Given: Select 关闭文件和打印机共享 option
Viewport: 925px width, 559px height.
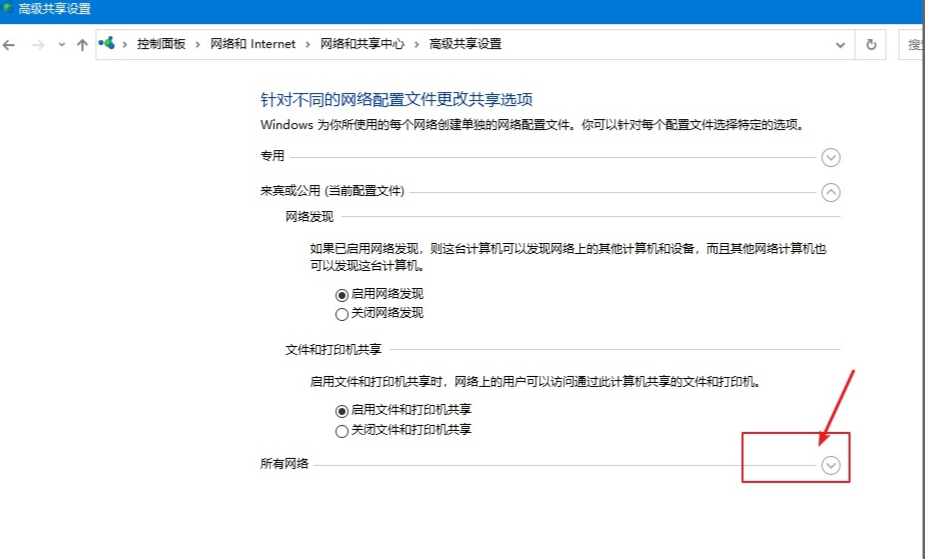Looking at the screenshot, I should 342,431.
